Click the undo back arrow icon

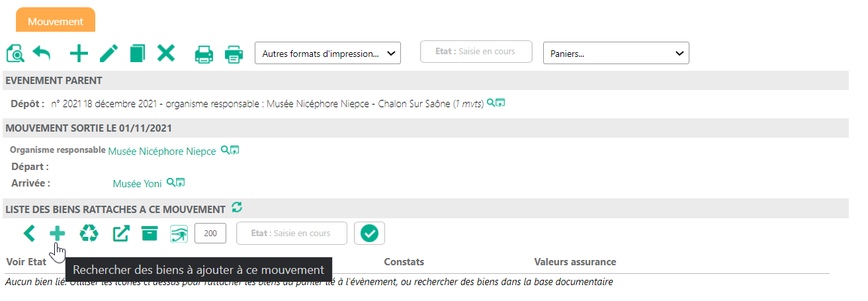click(x=42, y=53)
